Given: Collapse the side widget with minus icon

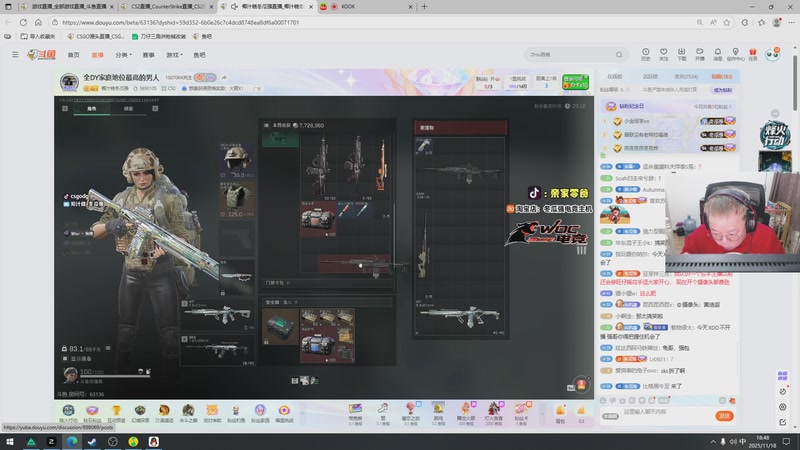Looking at the screenshot, I should click(x=775, y=113).
